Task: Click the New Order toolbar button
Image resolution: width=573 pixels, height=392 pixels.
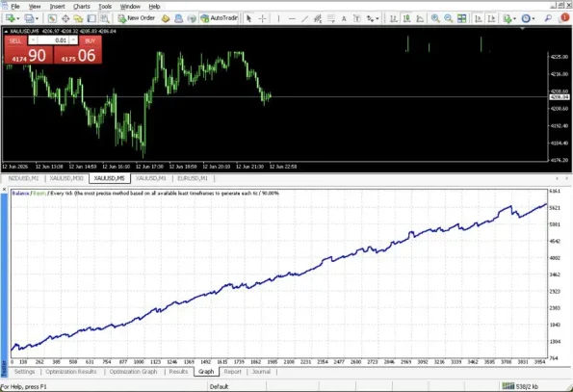Action: (x=137, y=18)
